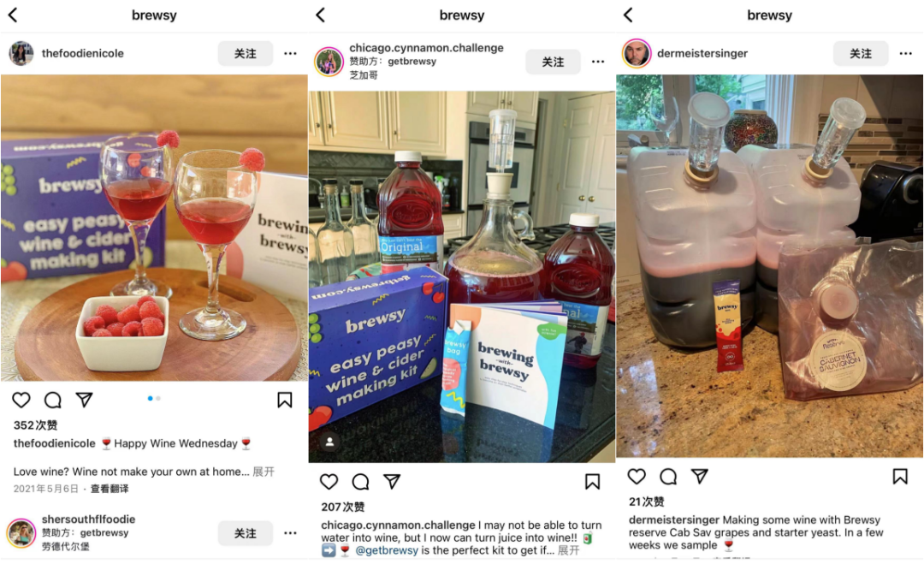Open more options for thefoodienicole post

pos(290,54)
